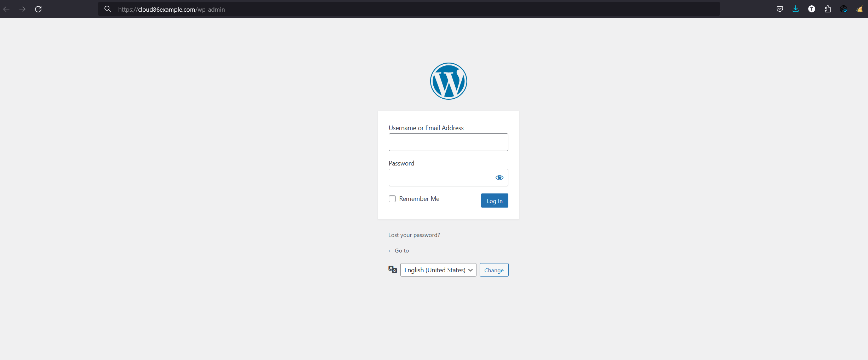The image size is (868, 360).
Task: Focus the Username or Email Address field
Action: [x=449, y=142]
